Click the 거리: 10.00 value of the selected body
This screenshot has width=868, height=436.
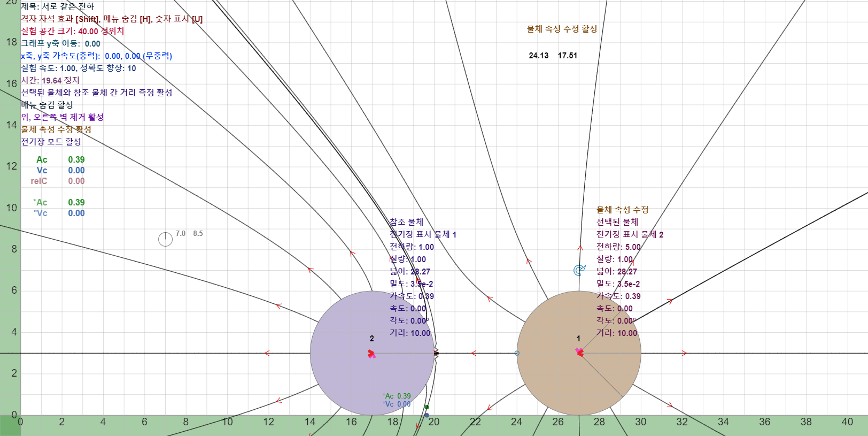click(617, 333)
